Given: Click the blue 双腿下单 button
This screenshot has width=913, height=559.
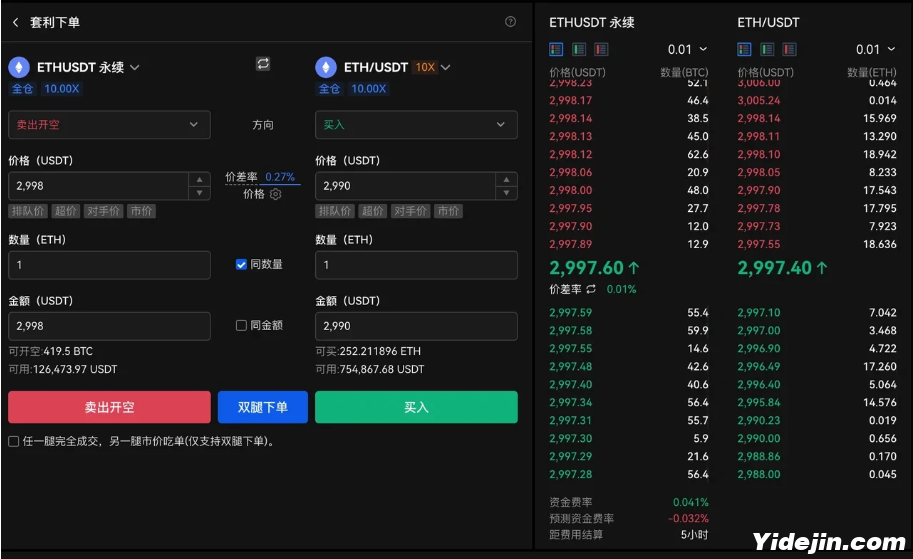Looking at the screenshot, I should [263, 407].
